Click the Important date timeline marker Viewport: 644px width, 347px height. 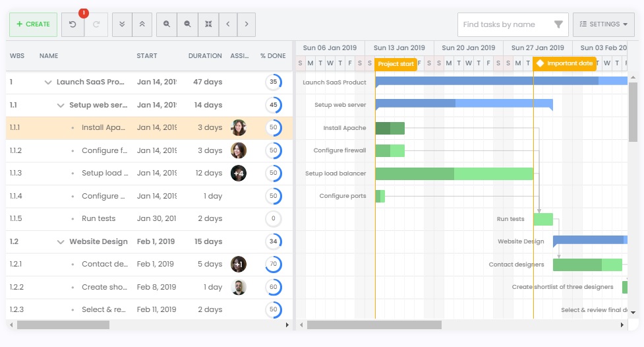point(564,63)
